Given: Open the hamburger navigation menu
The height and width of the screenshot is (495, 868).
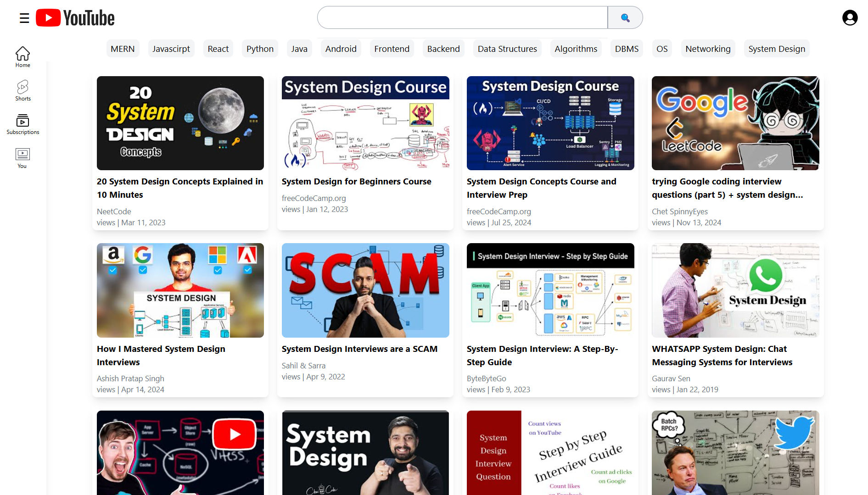Looking at the screenshot, I should coord(23,18).
